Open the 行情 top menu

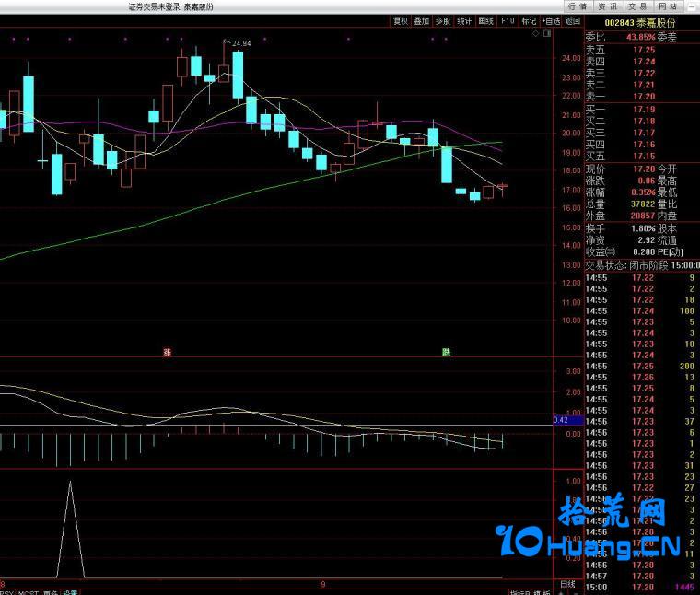pyautogui.click(x=577, y=6)
